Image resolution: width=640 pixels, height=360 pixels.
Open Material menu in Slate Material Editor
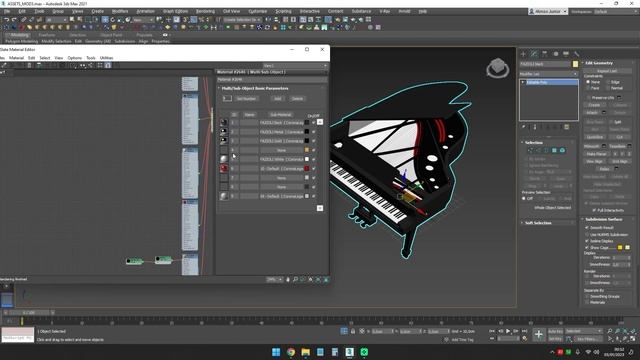coord(16,58)
